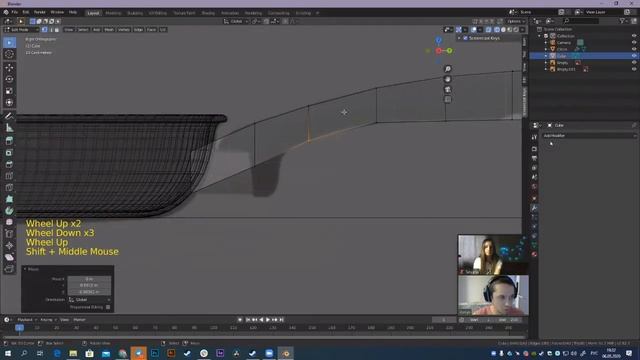The height and width of the screenshot is (360, 640).
Task: Select the Select Box tool
Action: pos(9,42)
